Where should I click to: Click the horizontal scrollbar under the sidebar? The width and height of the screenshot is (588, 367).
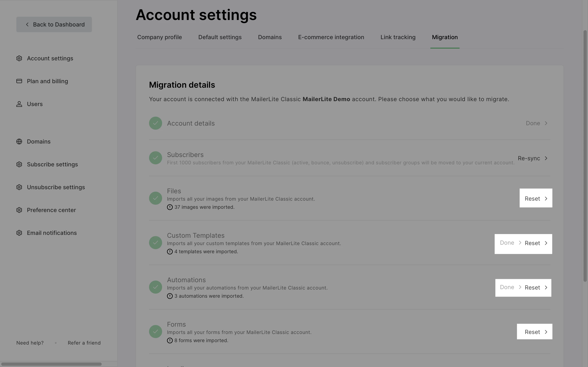(x=51, y=364)
